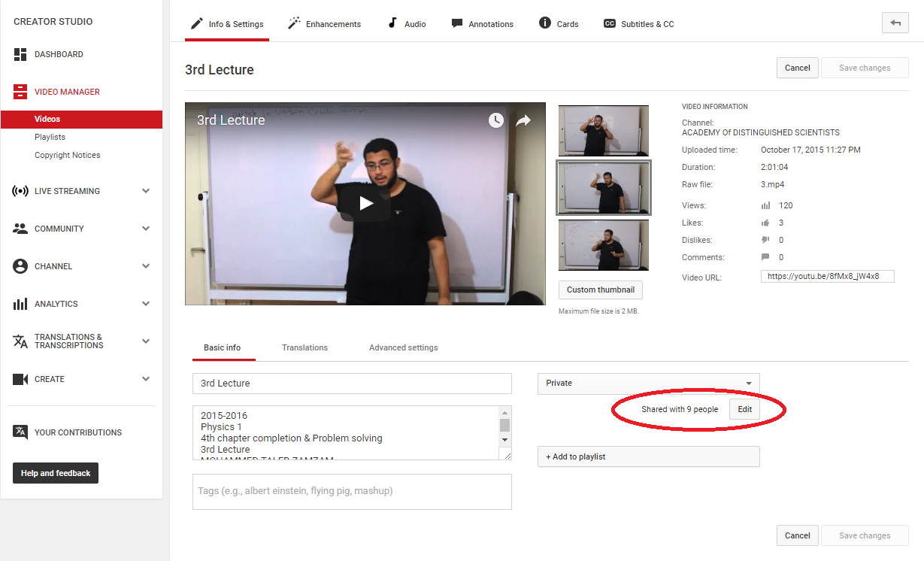
Task: Expand the Create section chevron
Action: click(x=146, y=379)
